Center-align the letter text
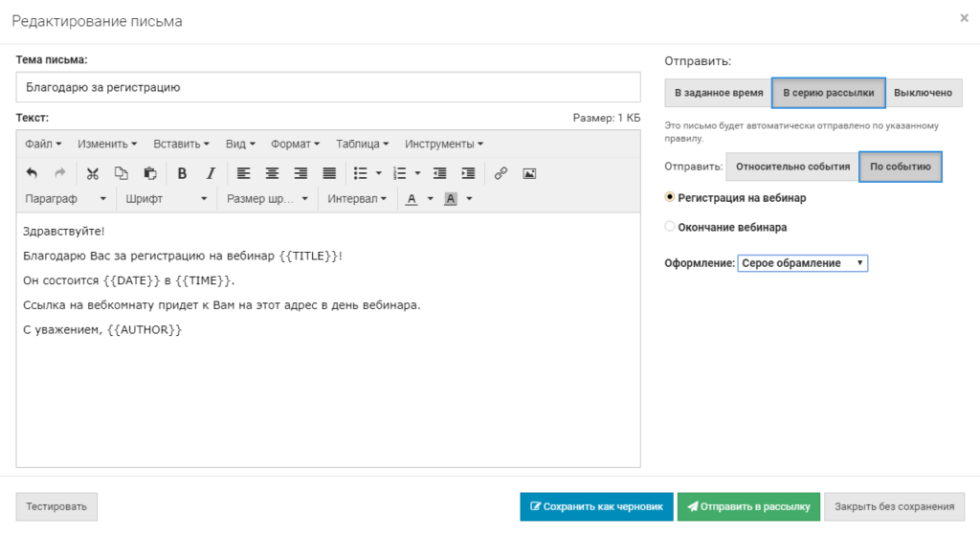 click(272, 173)
